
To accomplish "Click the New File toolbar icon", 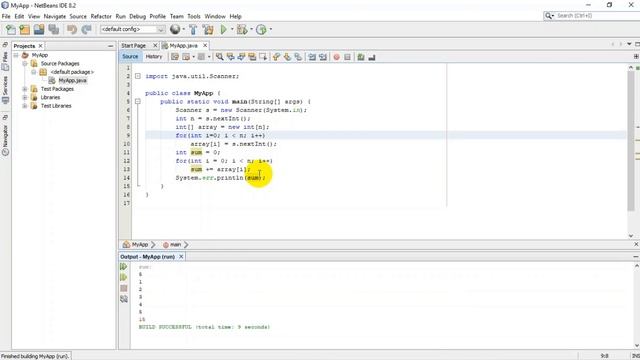I will [11, 29].
